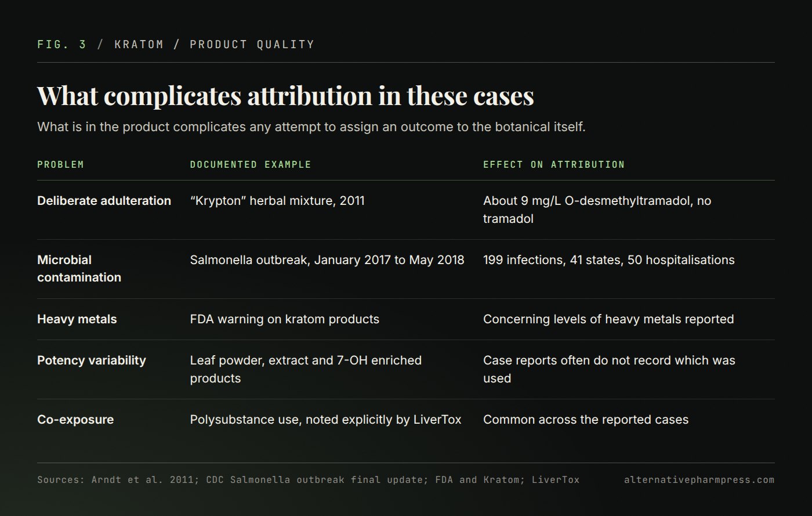
Task: Select the "Co-exposure" row label
Action: click(x=75, y=420)
